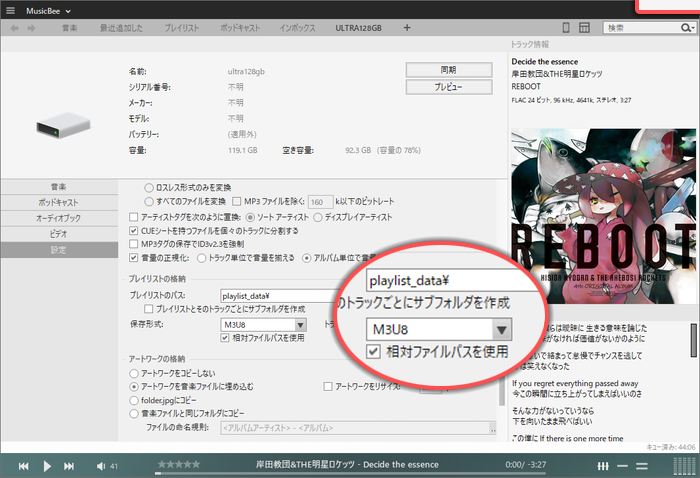Open naming template ellipsis button

[x=493, y=428]
